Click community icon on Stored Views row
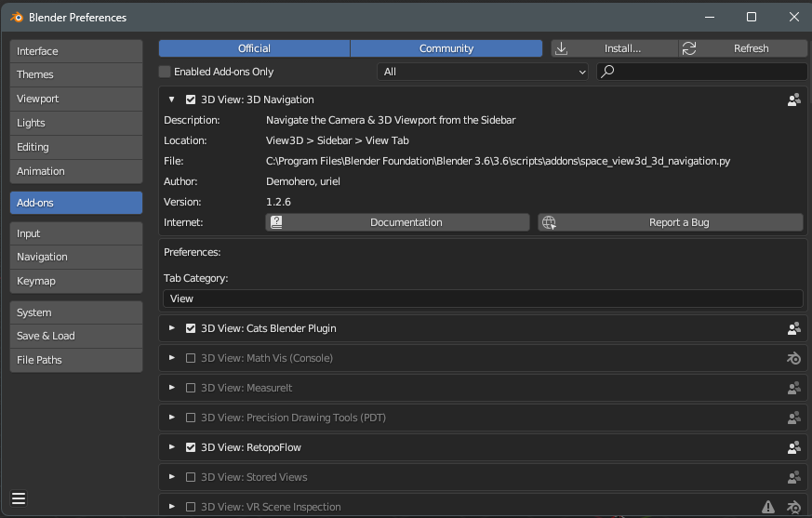This screenshot has height=518, width=812. point(794,478)
